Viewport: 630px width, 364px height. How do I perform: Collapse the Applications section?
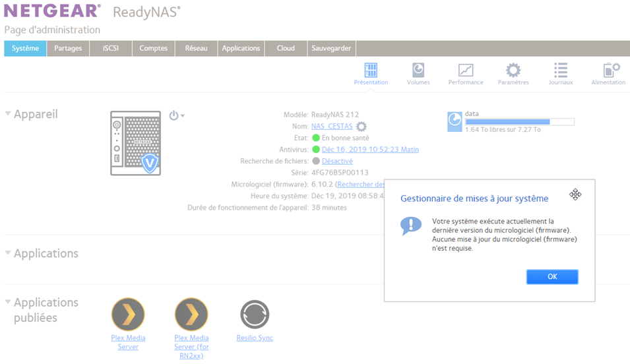[x=8, y=253]
